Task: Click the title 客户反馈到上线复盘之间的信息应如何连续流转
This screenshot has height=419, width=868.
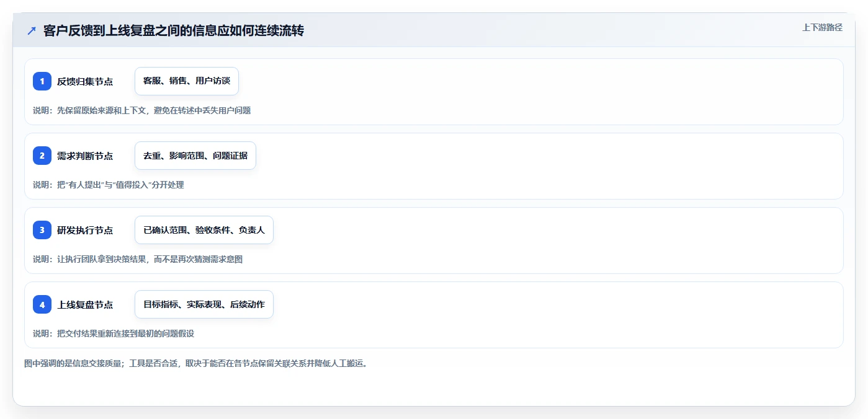Action: 174,31
